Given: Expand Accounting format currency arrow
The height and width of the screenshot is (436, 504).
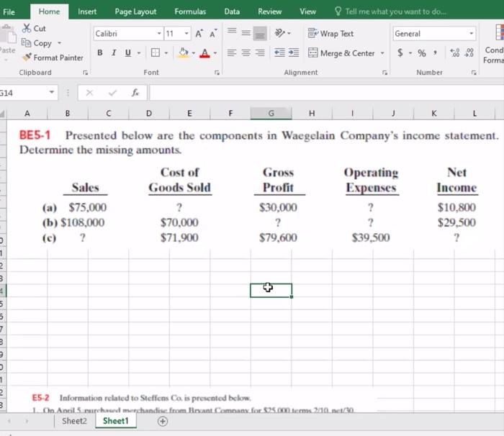Looking at the screenshot, I should (410, 53).
